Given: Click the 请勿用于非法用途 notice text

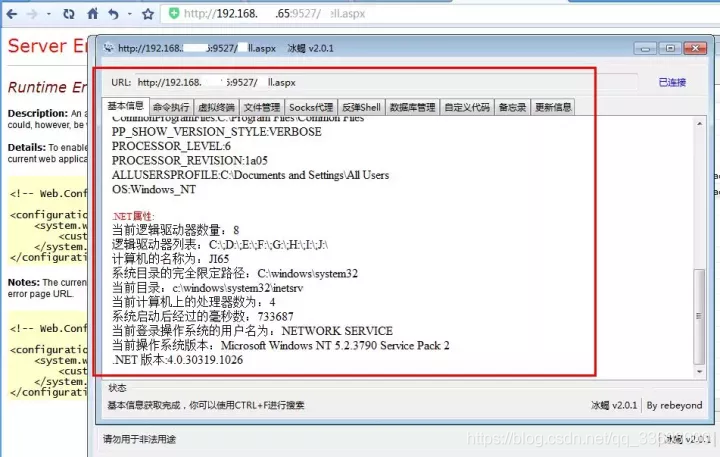Looking at the screenshot, I should 139,440.
